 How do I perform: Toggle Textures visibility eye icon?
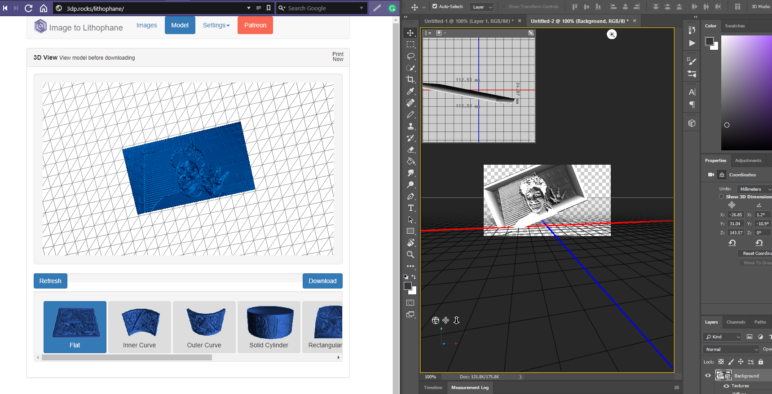(727, 386)
